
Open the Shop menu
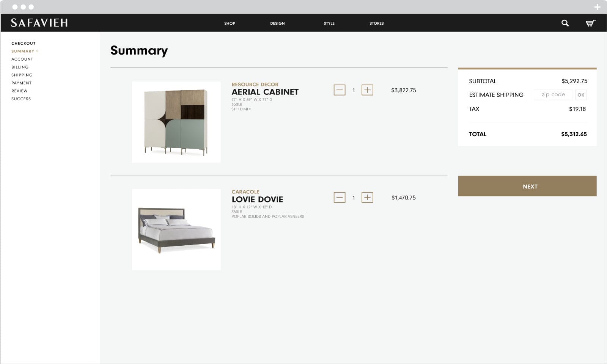pos(230,24)
